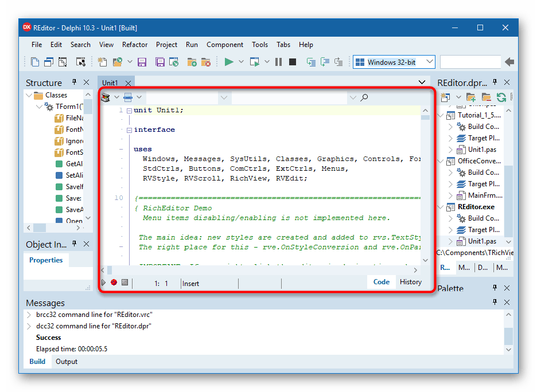Screen dimensions: 537x392
Task: Open the dropdown arrow next to Open file icon
Action: coord(130,62)
